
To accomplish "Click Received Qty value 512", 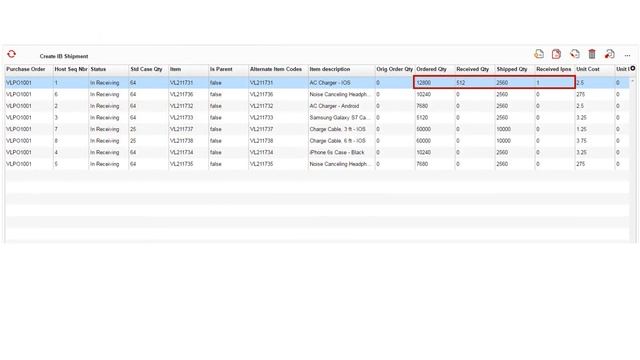I will tap(461, 83).
